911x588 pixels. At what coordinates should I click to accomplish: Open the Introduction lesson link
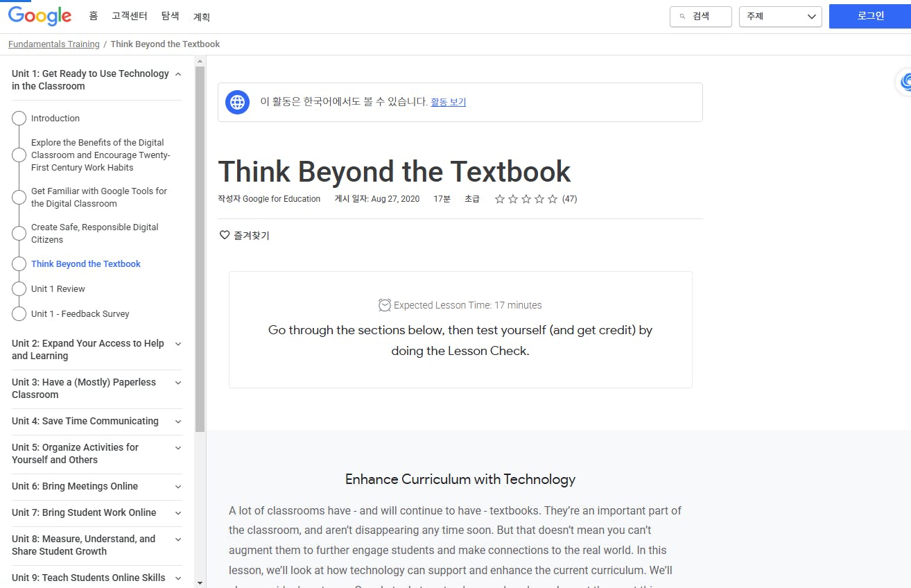[x=55, y=119]
